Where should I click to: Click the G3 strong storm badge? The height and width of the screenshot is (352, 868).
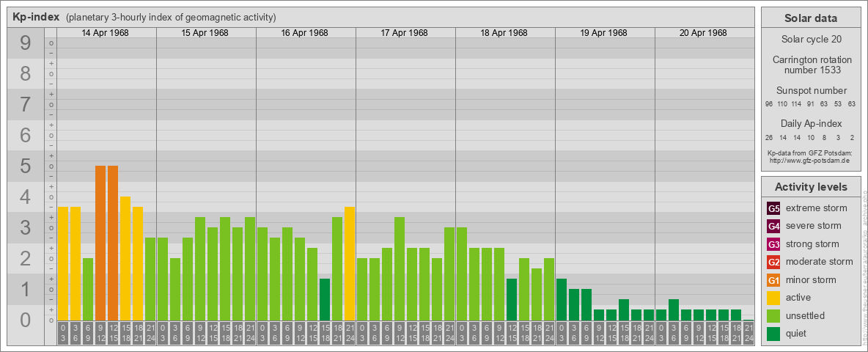pyautogui.click(x=773, y=244)
